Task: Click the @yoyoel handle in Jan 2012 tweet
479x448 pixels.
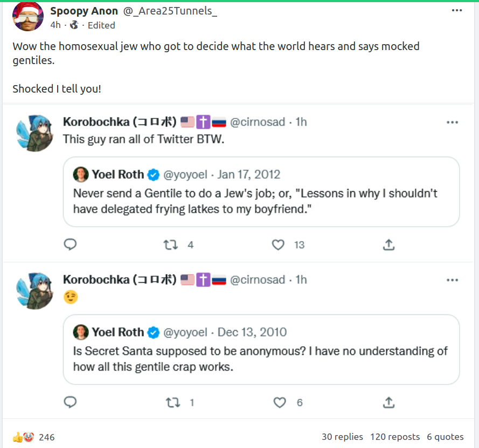Action: [185, 174]
